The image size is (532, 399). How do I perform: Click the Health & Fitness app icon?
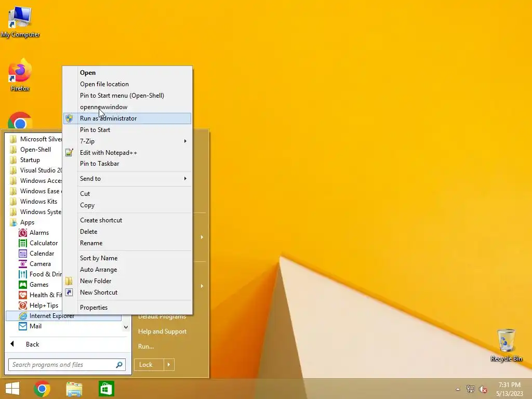point(23,295)
